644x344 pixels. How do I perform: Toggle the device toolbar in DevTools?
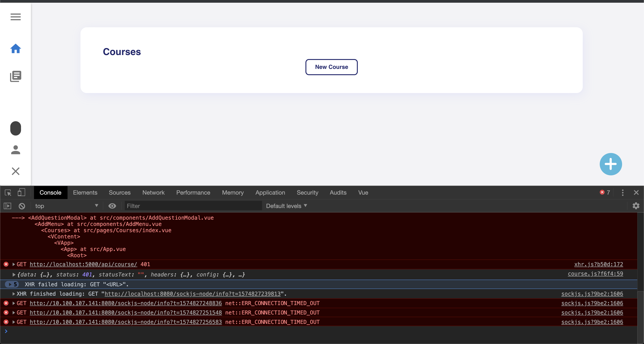tap(21, 193)
